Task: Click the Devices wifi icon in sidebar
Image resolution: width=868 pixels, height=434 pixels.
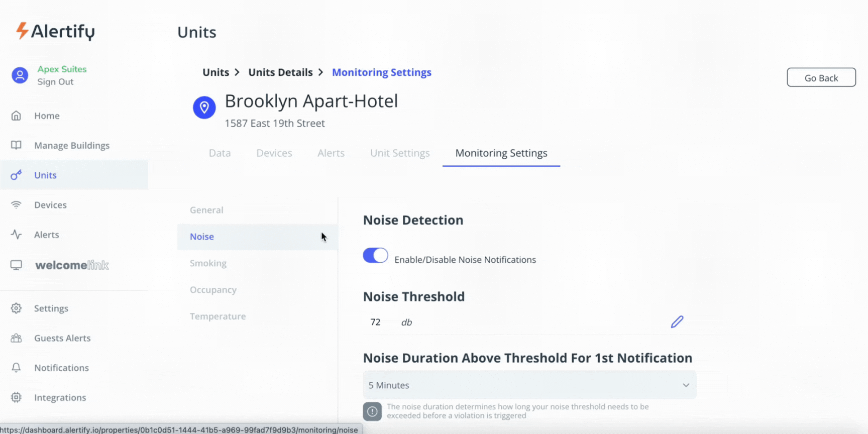Action: (x=16, y=205)
